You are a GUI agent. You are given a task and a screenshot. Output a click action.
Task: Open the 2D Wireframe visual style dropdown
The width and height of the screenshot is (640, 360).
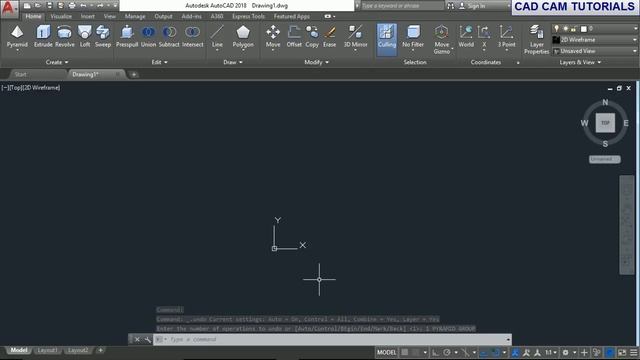coord(595,40)
